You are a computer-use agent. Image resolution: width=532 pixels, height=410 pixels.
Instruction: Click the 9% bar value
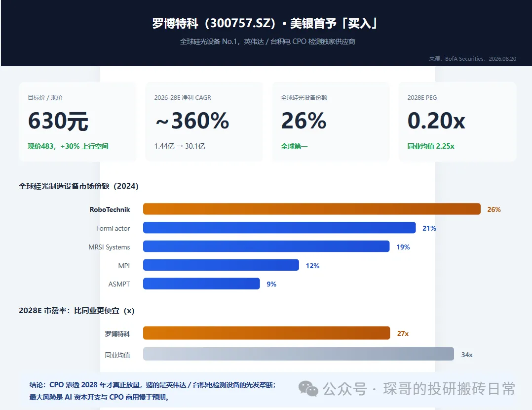pos(271,284)
